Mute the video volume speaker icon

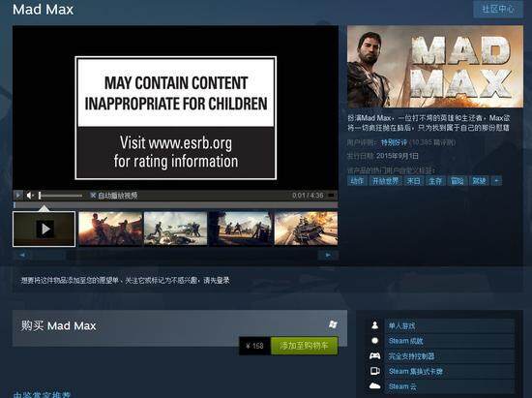[x=30, y=196]
